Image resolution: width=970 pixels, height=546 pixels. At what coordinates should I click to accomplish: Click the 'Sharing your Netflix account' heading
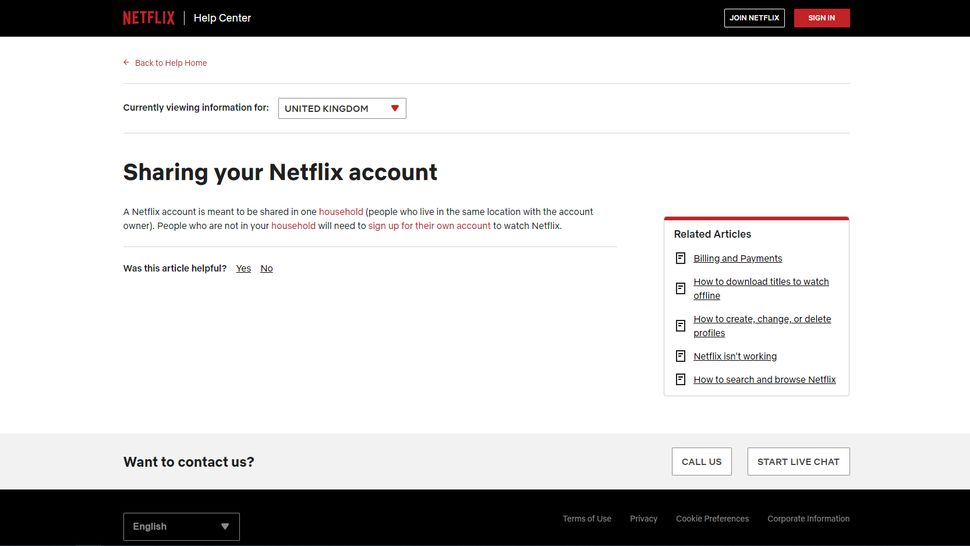tap(280, 172)
